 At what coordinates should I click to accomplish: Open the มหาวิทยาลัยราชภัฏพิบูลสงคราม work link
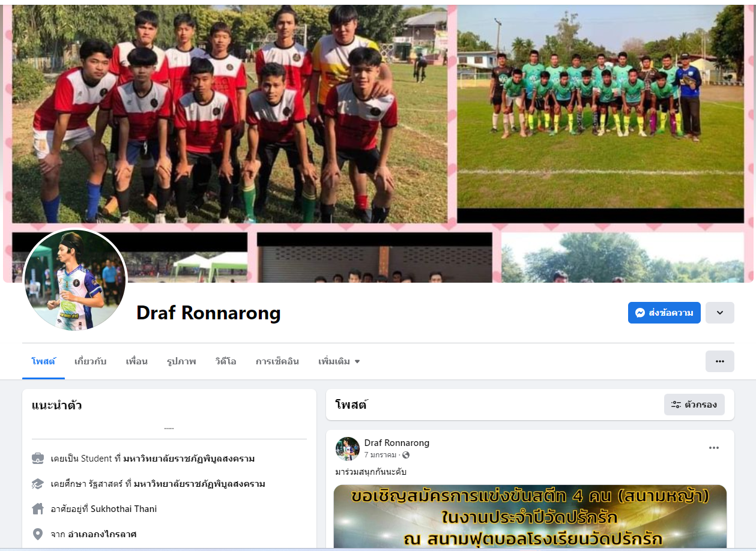click(189, 459)
